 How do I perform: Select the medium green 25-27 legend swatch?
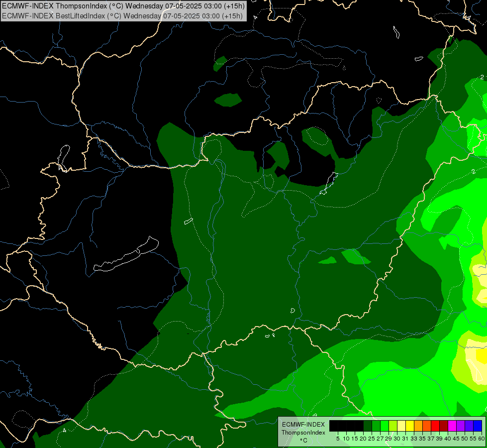(376, 426)
